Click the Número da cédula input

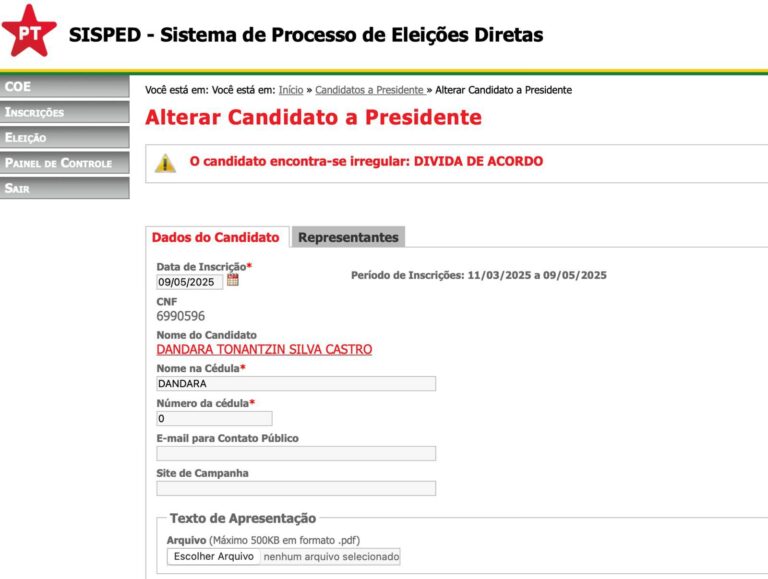214,419
